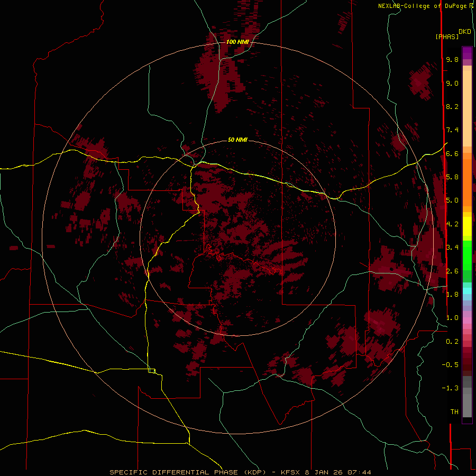Click the [PHAS] legend unit label

447,36
